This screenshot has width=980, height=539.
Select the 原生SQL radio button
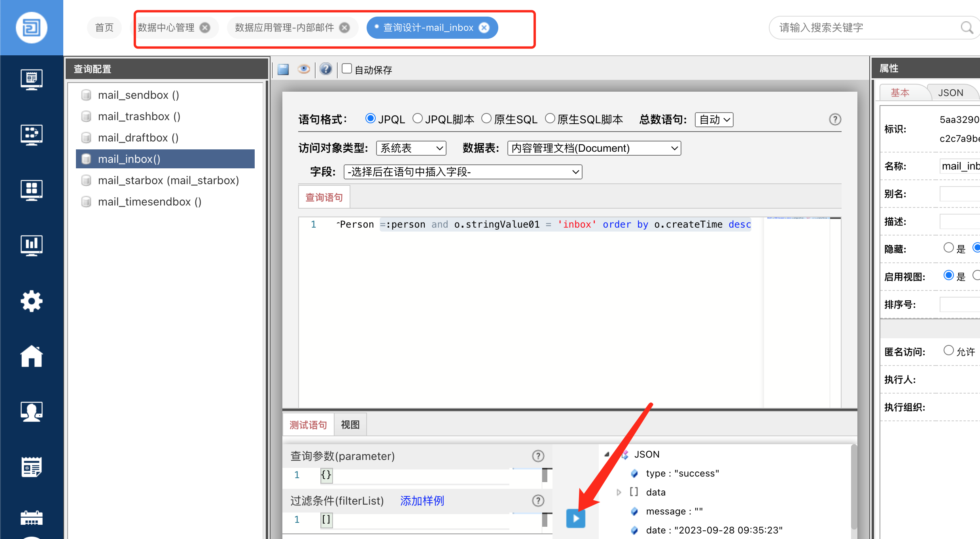click(x=486, y=119)
